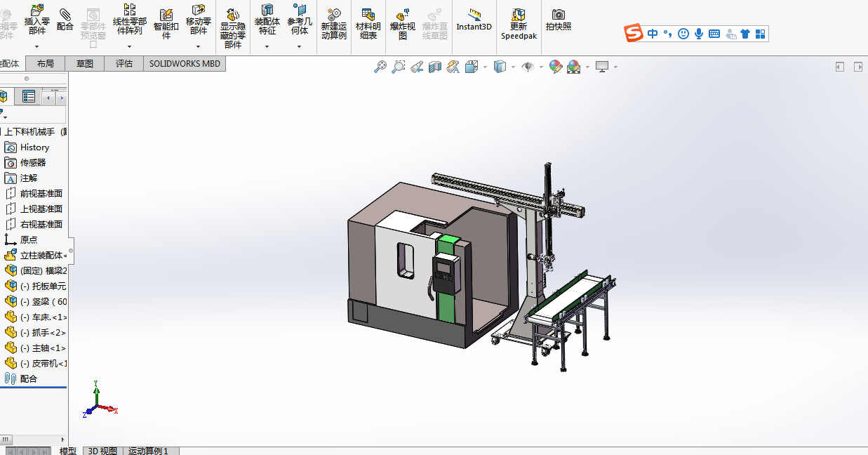Select History in the feature tree

[x=34, y=147]
